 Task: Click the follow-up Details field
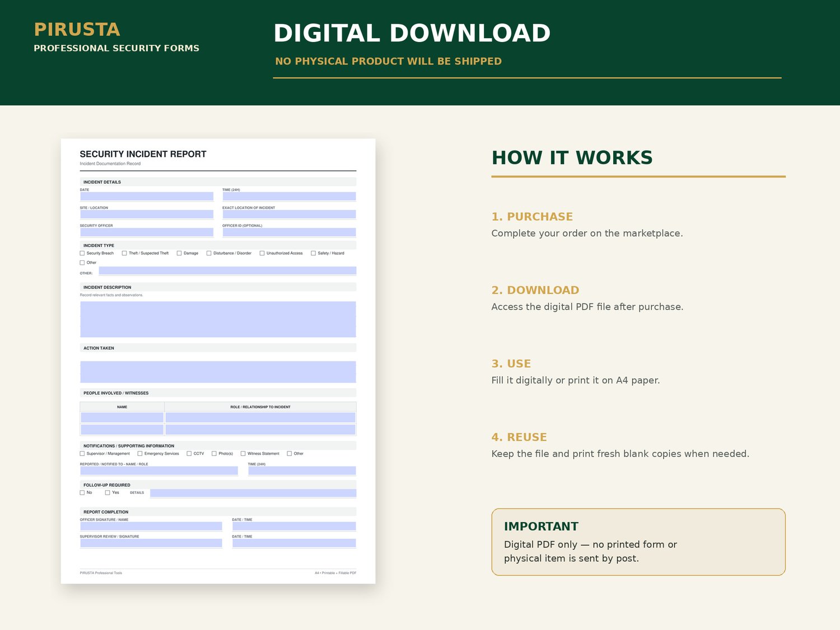tap(253, 493)
